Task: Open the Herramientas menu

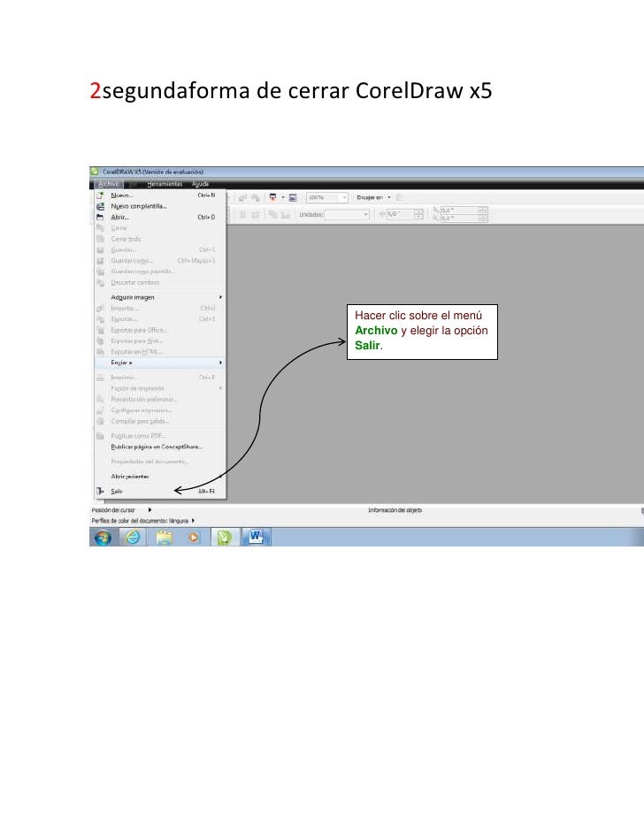Action: pyautogui.click(x=165, y=184)
